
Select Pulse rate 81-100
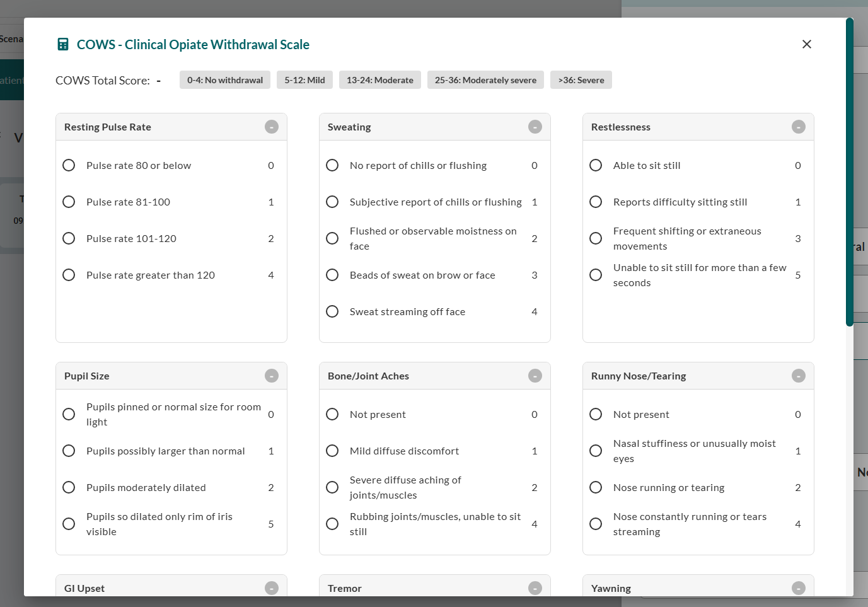[x=69, y=202]
